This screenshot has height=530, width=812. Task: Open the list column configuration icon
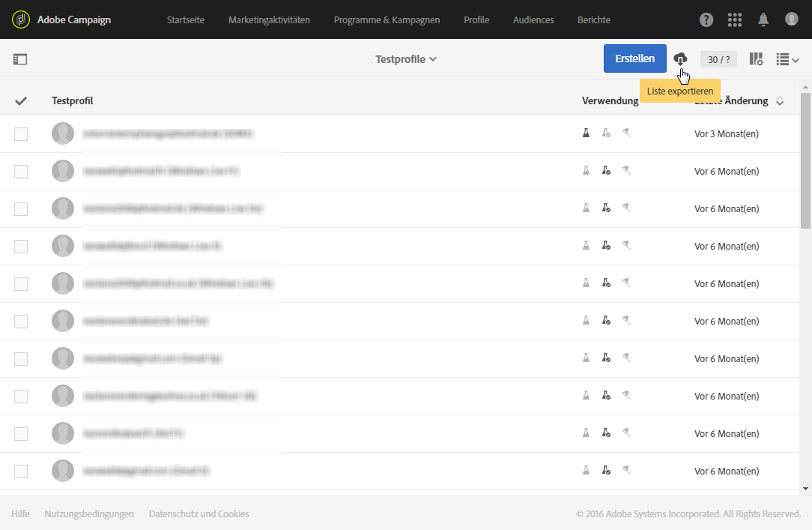coord(756,59)
